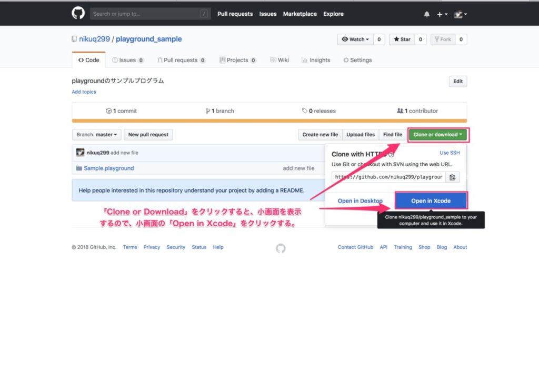Click the Fork button
This screenshot has height=392, width=539.
click(443, 39)
